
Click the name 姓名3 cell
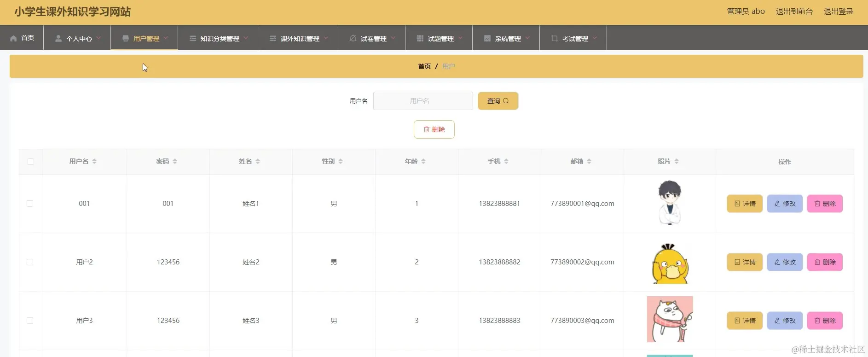coord(251,321)
